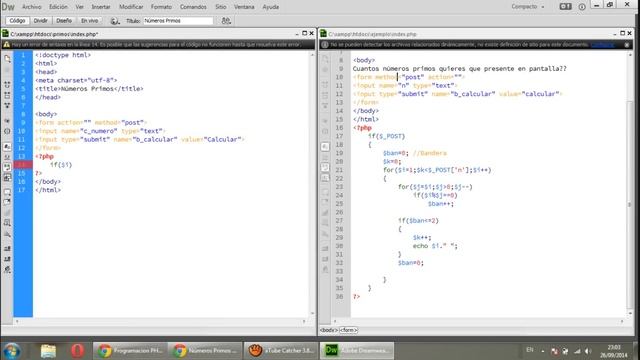Viewport: 640px width, 360px height.
Task: Open the Archivo menu
Action: 31,7
